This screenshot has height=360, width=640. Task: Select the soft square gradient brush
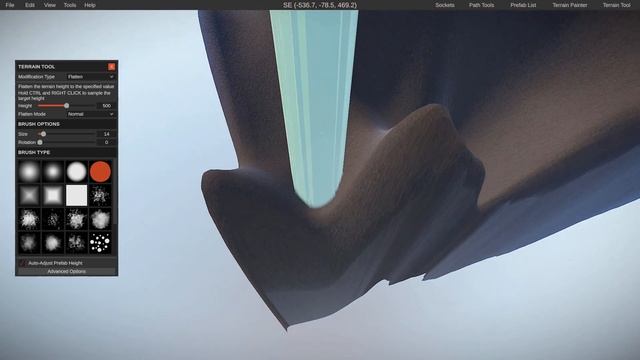[29, 196]
